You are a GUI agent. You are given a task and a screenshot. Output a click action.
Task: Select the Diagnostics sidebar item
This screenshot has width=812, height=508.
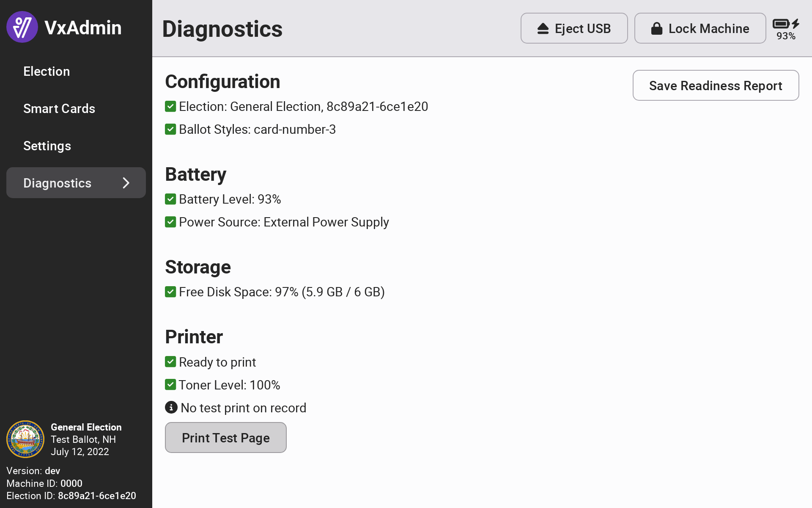pos(58,183)
